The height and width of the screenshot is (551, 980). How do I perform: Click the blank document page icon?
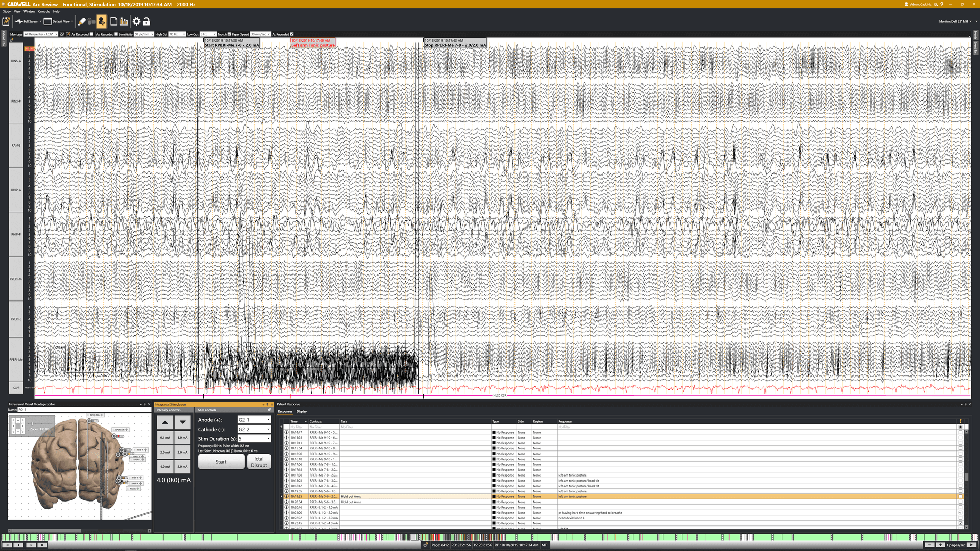pyautogui.click(x=114, y=21)
